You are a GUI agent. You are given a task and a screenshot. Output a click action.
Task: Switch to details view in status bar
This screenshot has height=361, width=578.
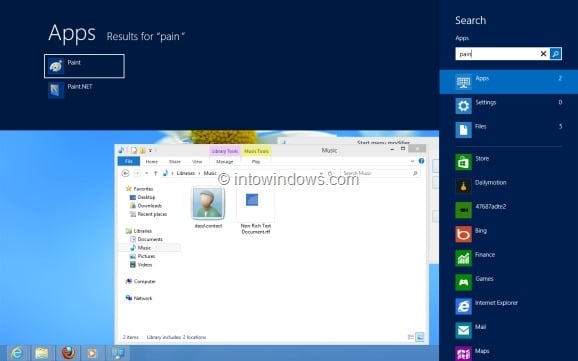[411, 337]
